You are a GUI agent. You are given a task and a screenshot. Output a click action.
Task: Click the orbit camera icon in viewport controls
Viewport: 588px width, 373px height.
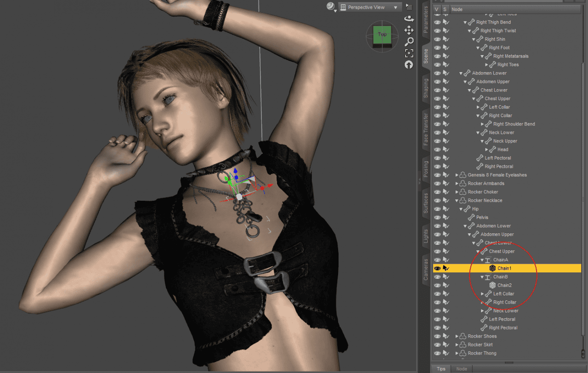[x=408, y=18]
